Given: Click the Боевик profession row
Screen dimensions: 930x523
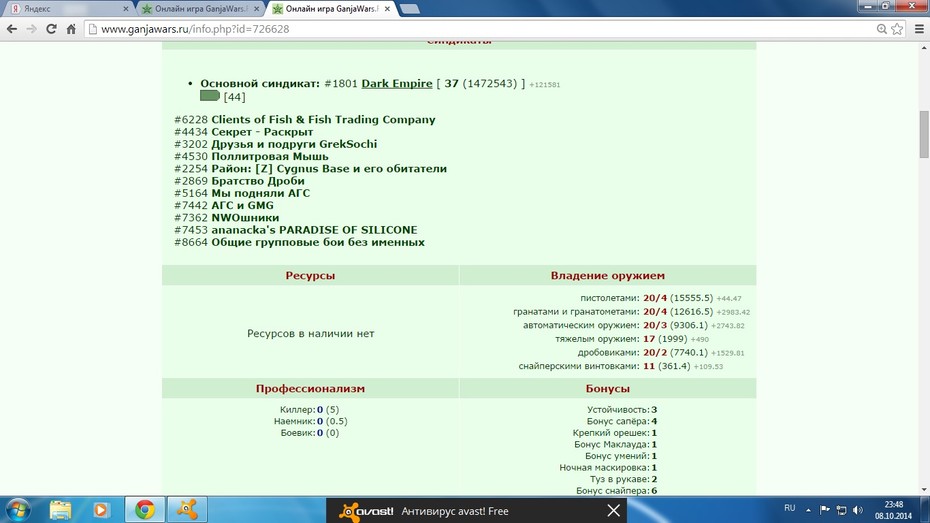Looking at the screenshot, I should (310, 433).
